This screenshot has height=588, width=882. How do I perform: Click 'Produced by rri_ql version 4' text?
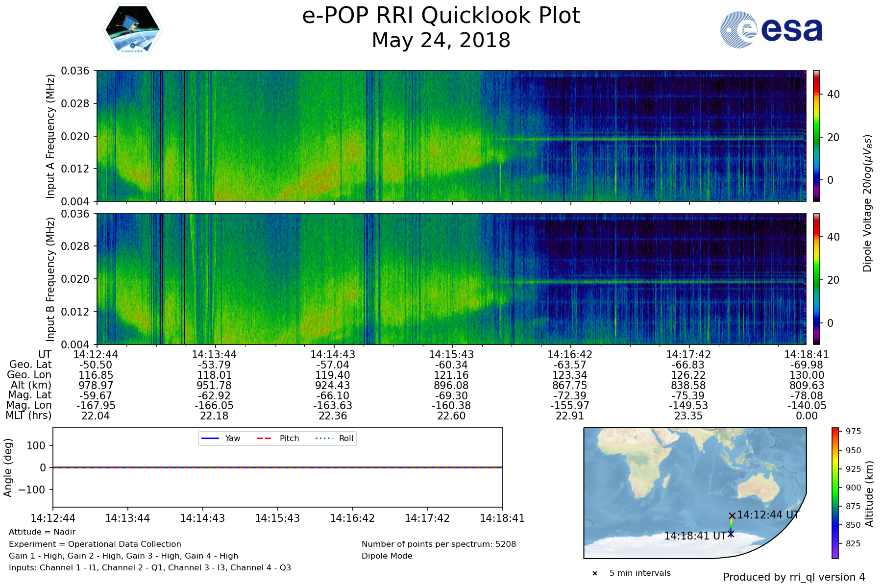[x=794, y=577]
